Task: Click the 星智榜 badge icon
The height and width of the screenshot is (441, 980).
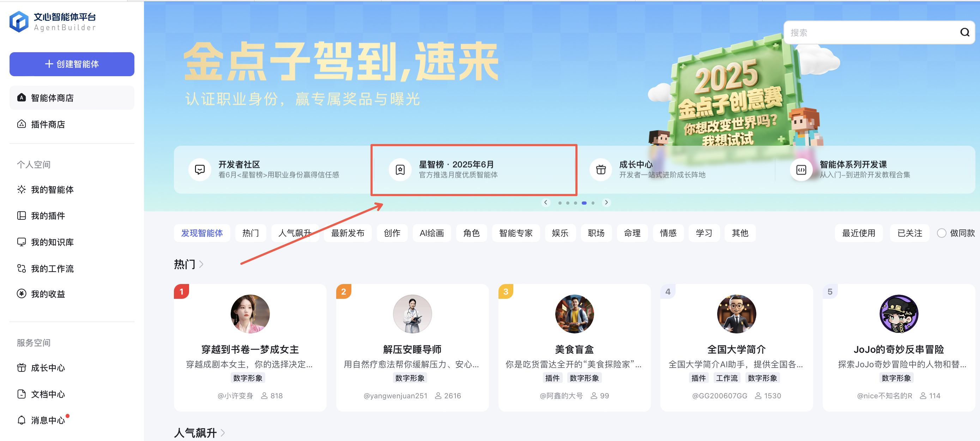Action: pyautogui.click(x=400, y=169)
